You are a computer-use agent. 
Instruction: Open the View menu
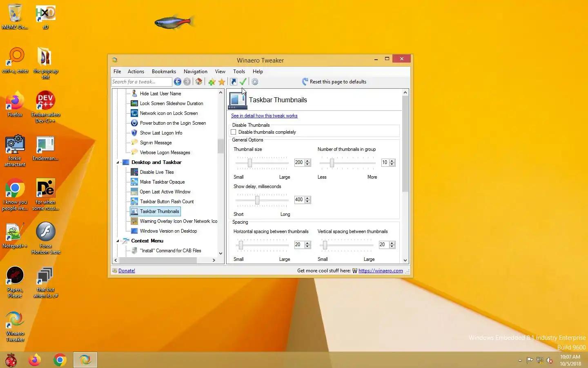pos(220,71)
